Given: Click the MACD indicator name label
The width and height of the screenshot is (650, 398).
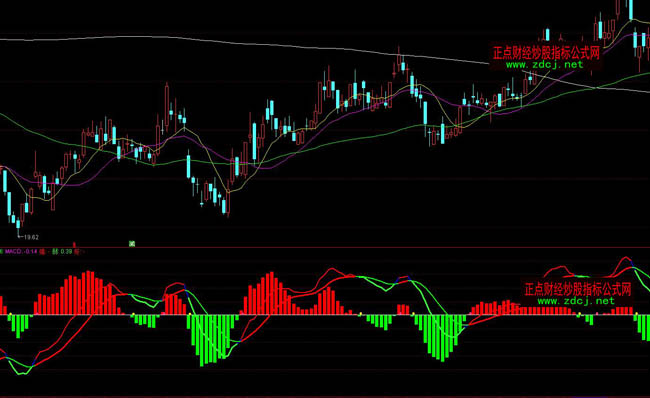Looking at the screenshot, I should [13, 251].
